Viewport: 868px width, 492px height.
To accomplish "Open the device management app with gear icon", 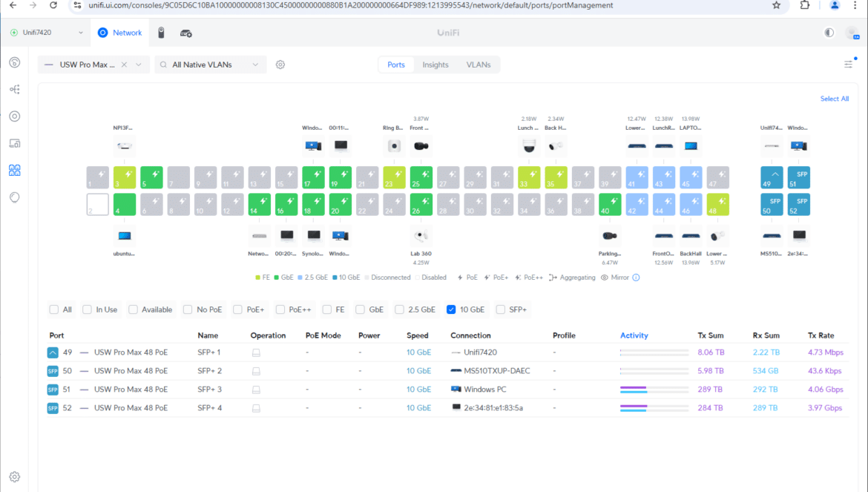I will click(x=186, y=33).
